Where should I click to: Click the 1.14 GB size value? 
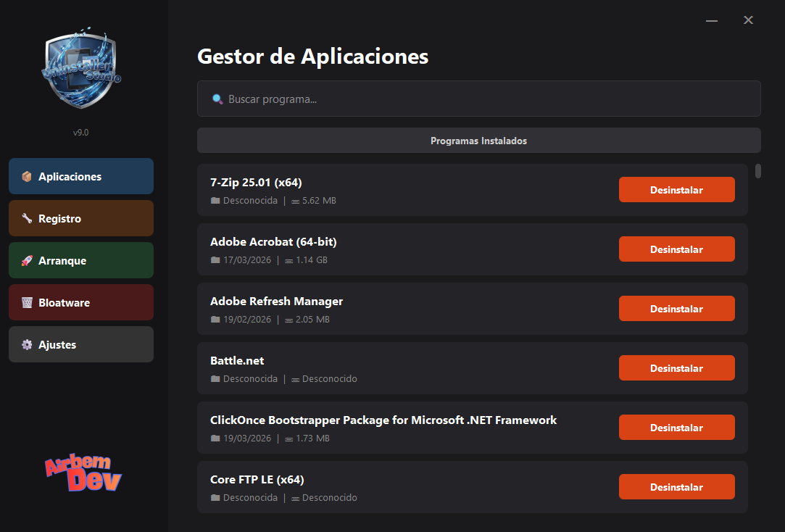[x=312, y=260]
